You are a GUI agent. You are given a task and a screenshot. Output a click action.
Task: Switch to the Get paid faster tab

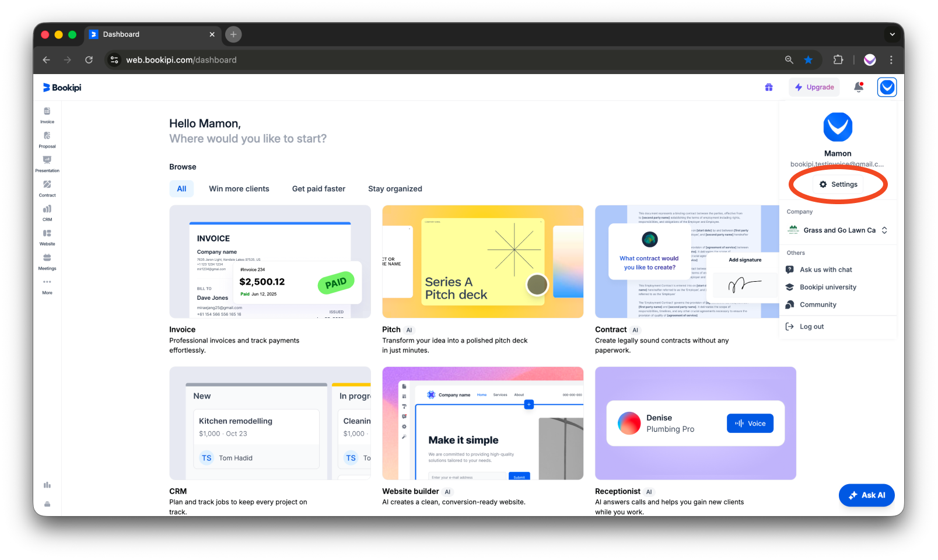[x=318, y=189]
